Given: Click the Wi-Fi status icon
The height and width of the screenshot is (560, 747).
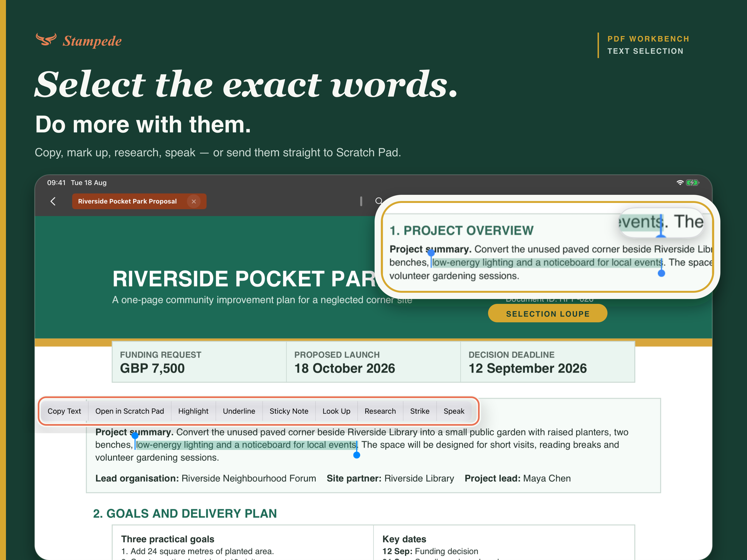Looking at the screenshot, I should 680,183.
